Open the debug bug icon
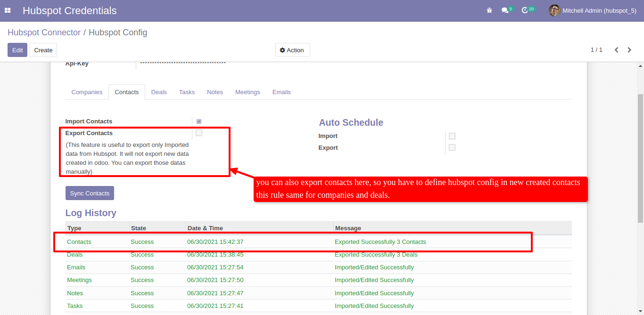Viewport: 644px width, 315px height. 489,10
